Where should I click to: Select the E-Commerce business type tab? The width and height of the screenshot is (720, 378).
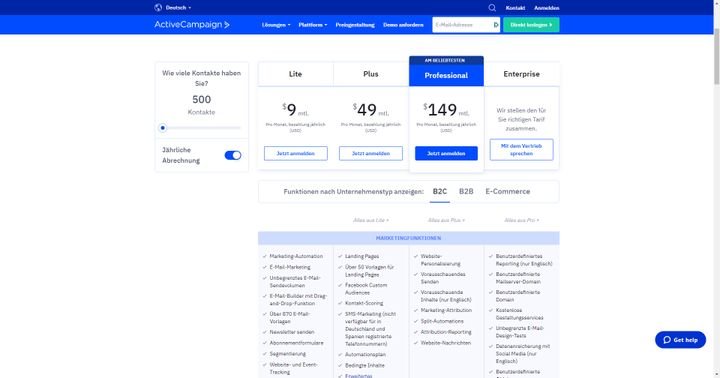507,192
